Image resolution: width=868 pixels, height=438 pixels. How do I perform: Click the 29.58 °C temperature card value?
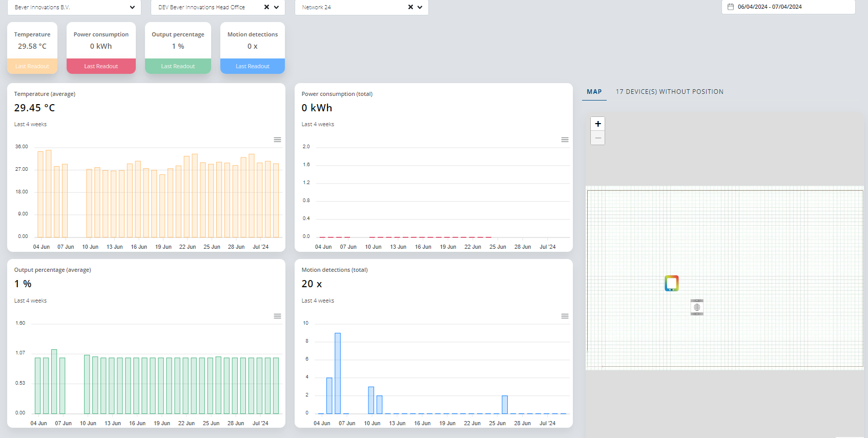32,46
